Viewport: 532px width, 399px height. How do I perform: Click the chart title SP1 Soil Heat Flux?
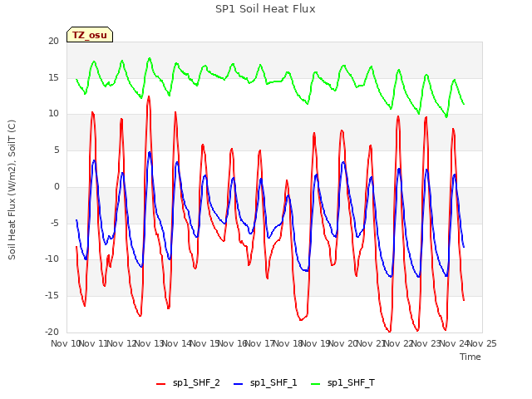pyautogui.click(x=265, y=9)
